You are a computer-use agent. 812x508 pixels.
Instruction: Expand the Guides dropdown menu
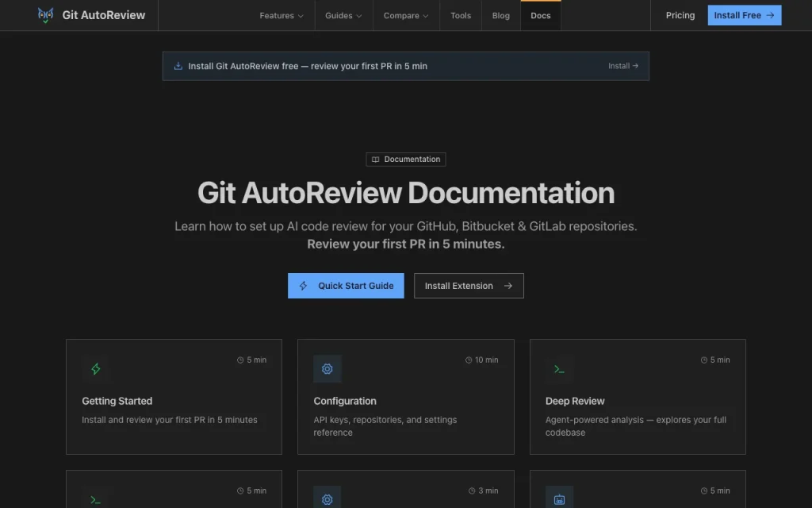click(x=343, y=16)
